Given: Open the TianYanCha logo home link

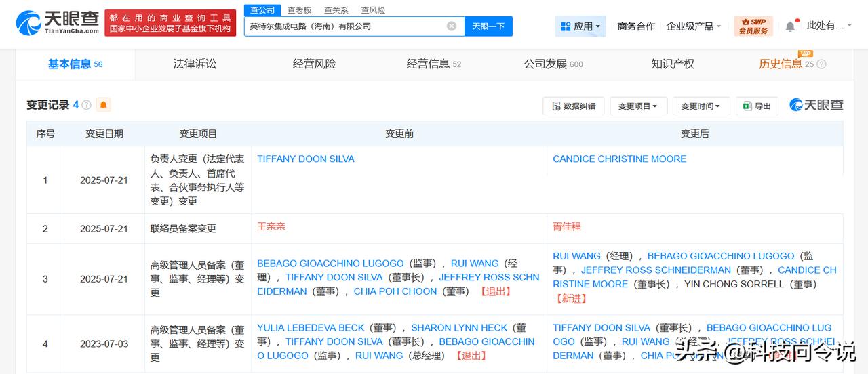Looking at the screenshot, I should pyautogui.click(x=57, y=22).
